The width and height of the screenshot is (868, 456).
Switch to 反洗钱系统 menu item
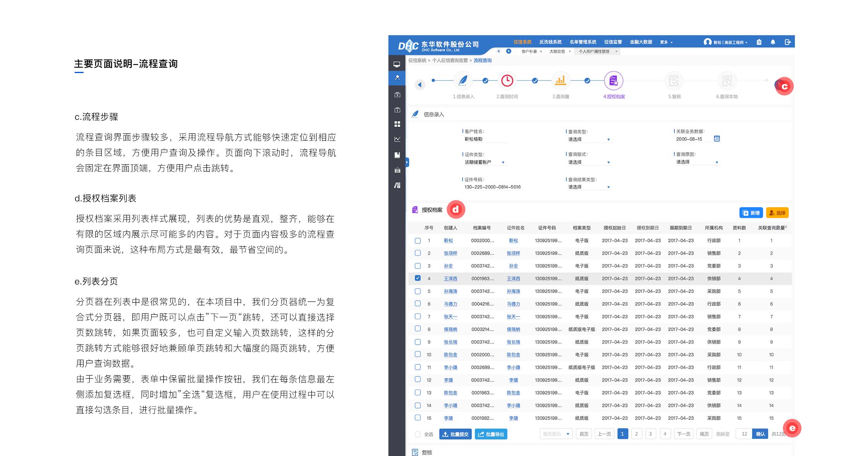550,42
